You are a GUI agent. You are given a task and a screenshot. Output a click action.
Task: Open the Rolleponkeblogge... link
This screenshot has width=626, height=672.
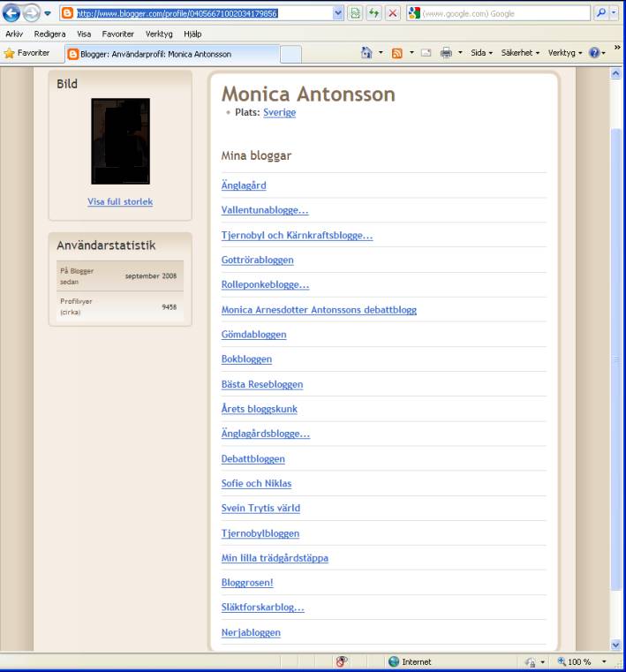pos(265,285)
